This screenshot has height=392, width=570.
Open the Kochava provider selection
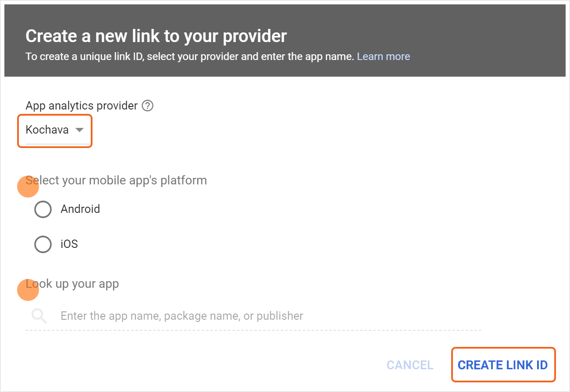[x=47, y=130]
